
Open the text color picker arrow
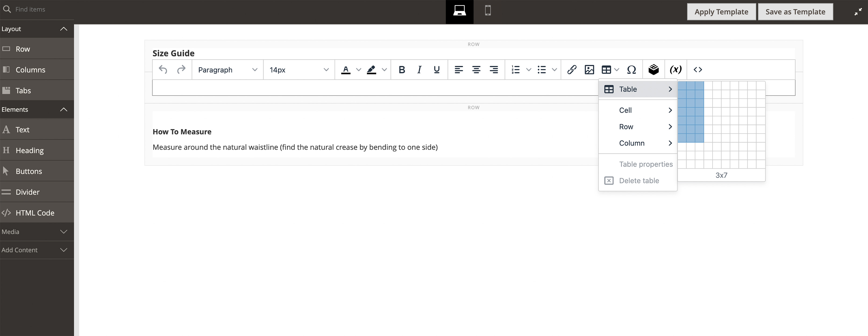pos(358,70)
